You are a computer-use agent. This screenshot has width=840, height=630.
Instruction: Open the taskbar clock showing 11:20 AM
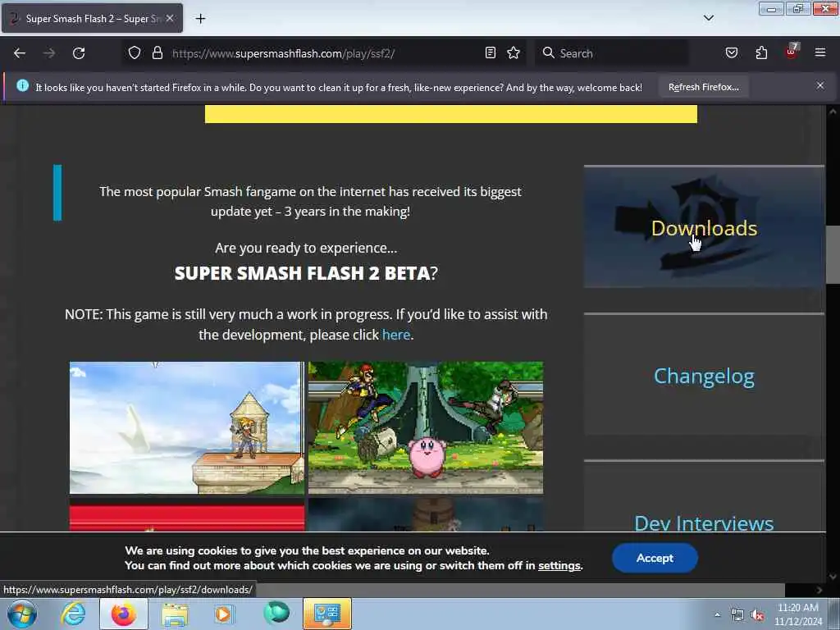pyautogui.click(x=797, y=614)
